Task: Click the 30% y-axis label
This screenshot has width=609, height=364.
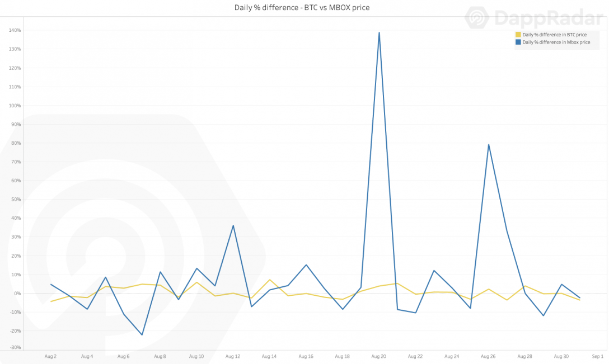Action: 16,237
